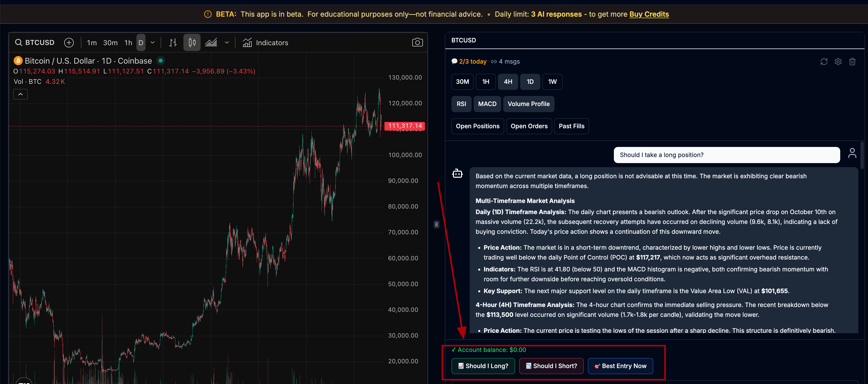Follow the Buy Credits link
Viewport: 868px width, 384px height.
tap(649, 14)
